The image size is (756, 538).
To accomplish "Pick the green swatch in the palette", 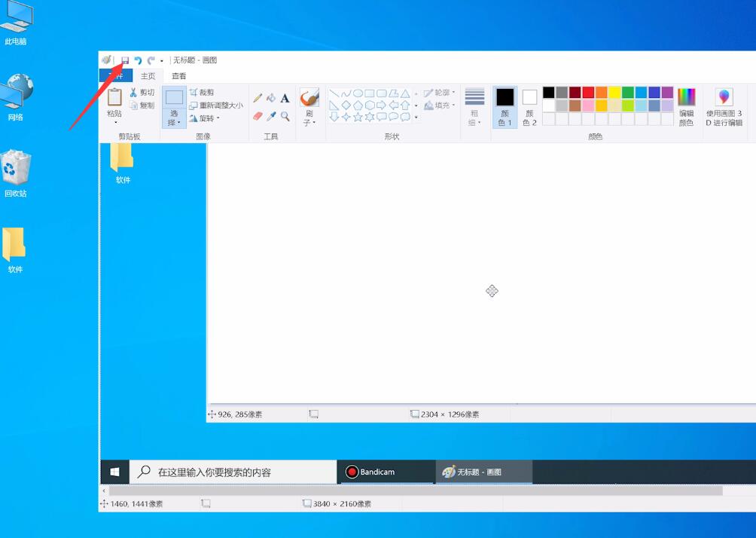I will point(628,92).
